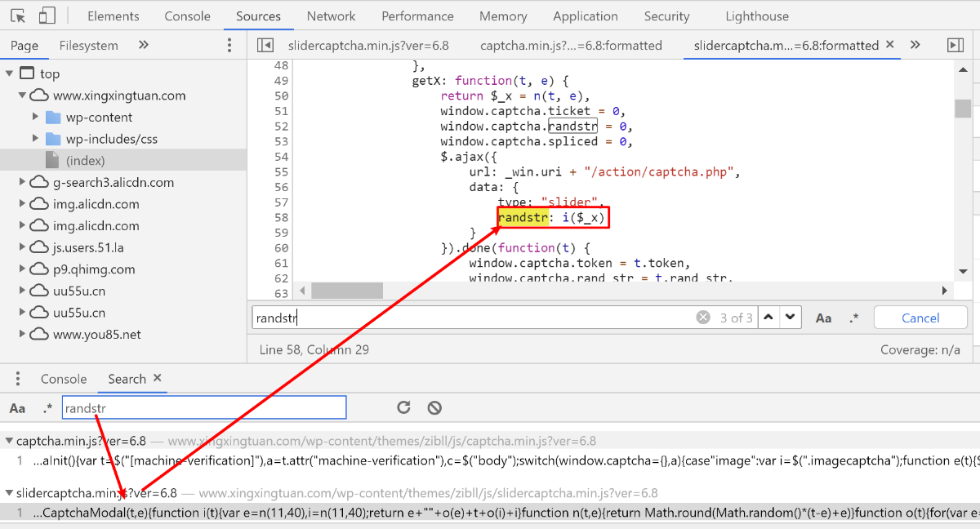Switch to the Console panel tab
Viewport: 980px width, 529px height.
coord(187,16)
